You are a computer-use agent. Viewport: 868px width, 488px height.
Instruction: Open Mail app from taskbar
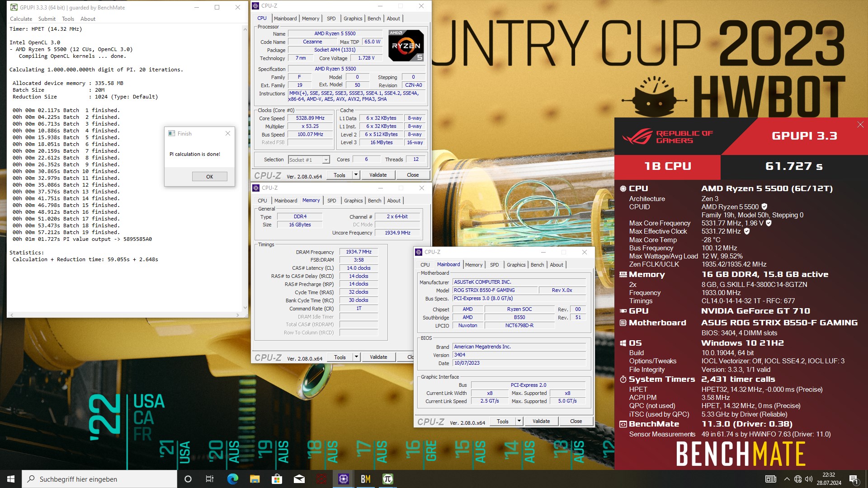tap(299, 479)
